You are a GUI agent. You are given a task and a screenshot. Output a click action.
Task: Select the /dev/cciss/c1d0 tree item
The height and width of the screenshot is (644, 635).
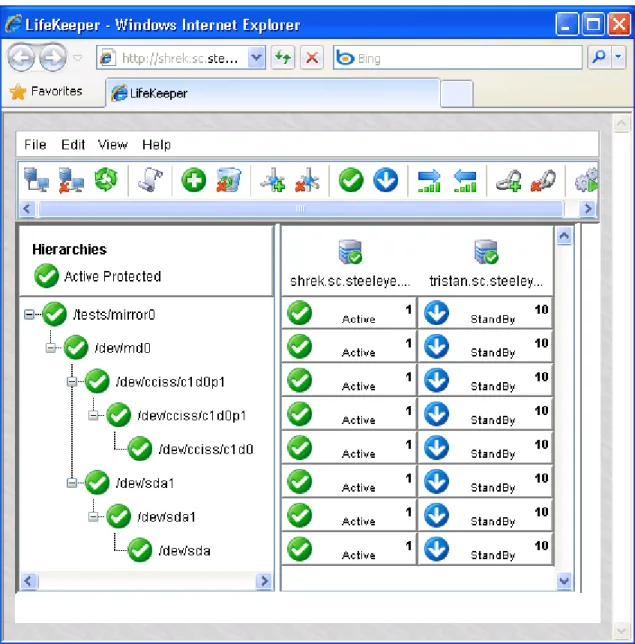pos(206,449)
